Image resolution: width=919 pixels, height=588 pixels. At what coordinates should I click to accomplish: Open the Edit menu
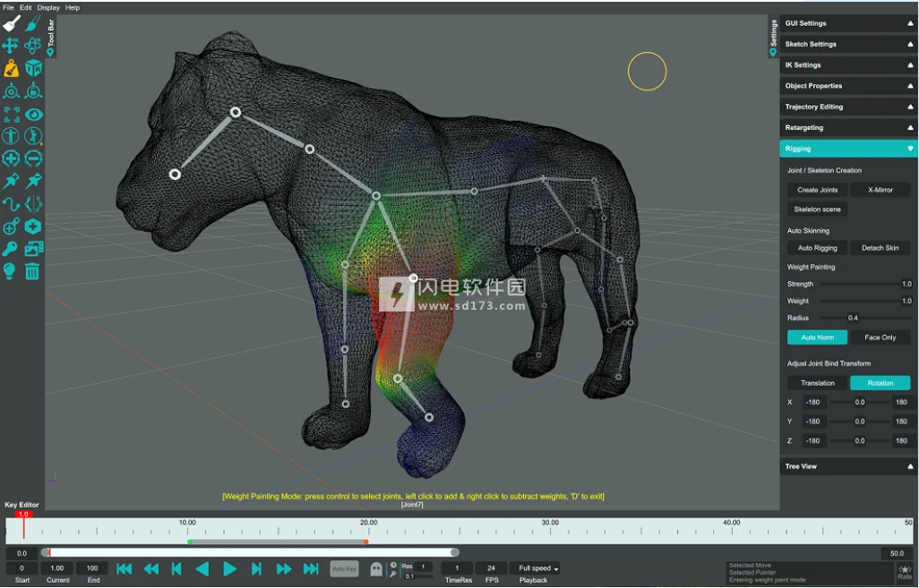(26, 8)
